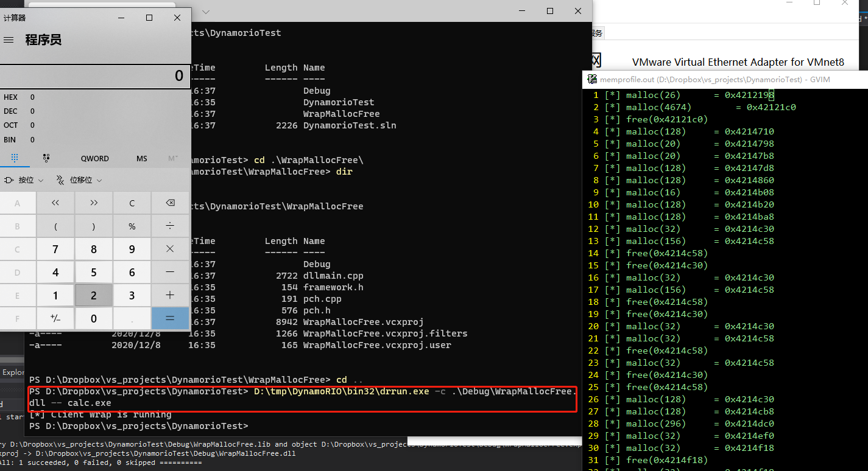Click the +/- negate key
868x471 pixels.
click(x=55, y=318)
